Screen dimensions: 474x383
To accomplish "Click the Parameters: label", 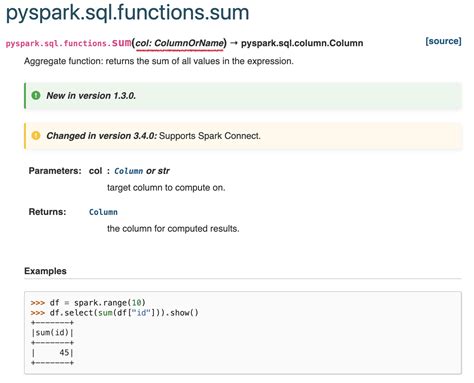I will click(x=55, y=171).
